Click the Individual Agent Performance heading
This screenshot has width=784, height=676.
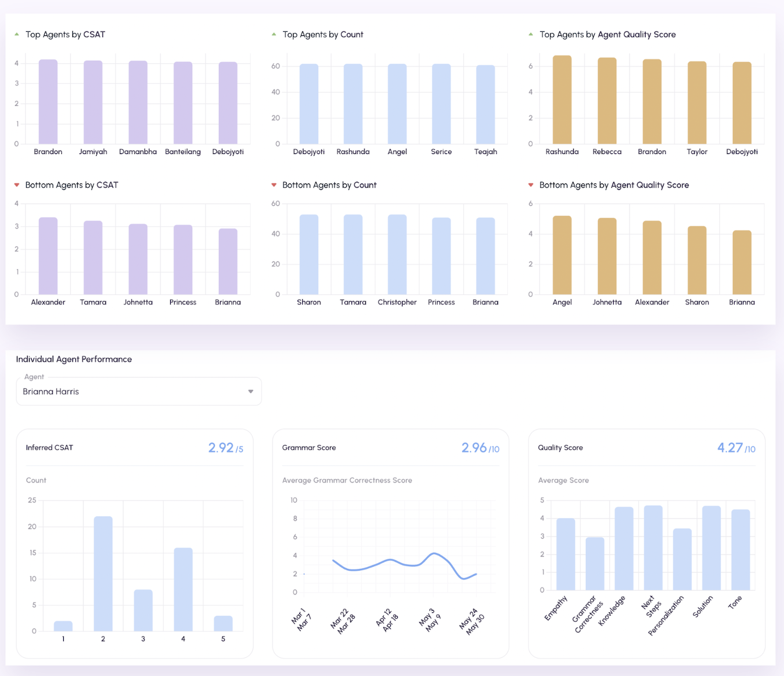pos(74,359)
